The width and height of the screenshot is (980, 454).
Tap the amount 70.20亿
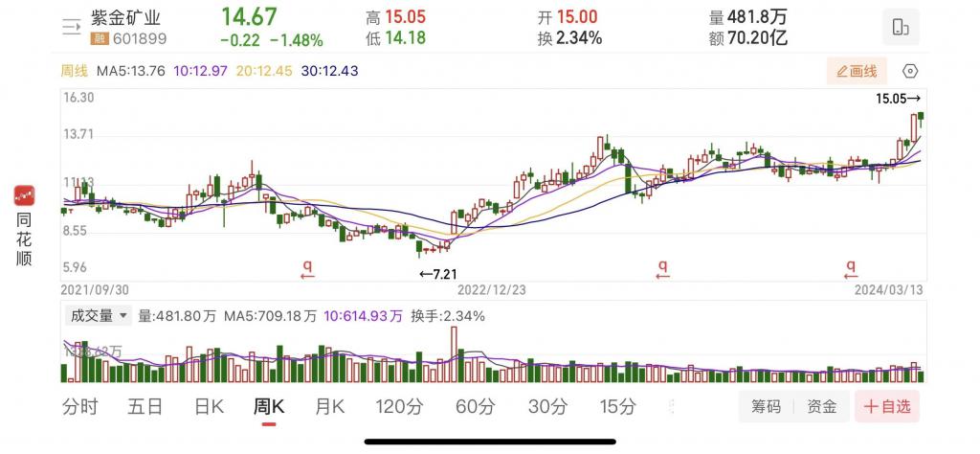click(757, 38)
